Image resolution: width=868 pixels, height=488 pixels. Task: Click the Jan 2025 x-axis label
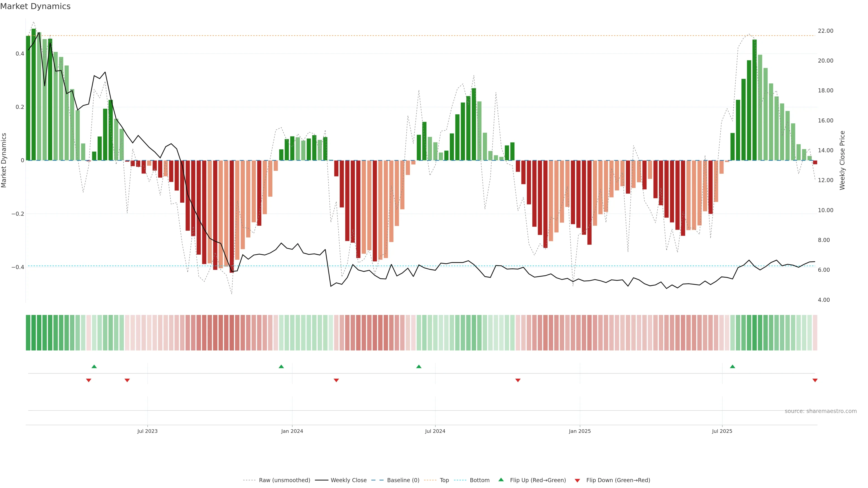pos(580,432)
